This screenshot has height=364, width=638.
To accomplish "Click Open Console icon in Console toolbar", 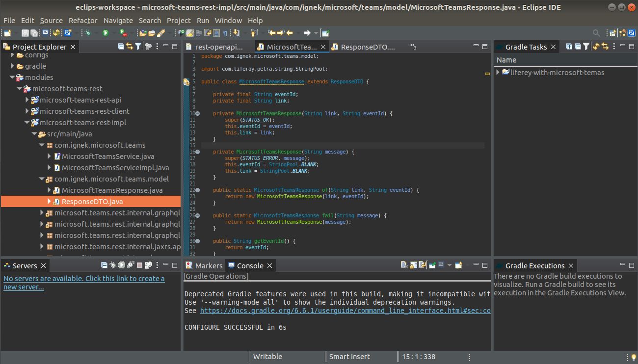I will tap(458, 265).
